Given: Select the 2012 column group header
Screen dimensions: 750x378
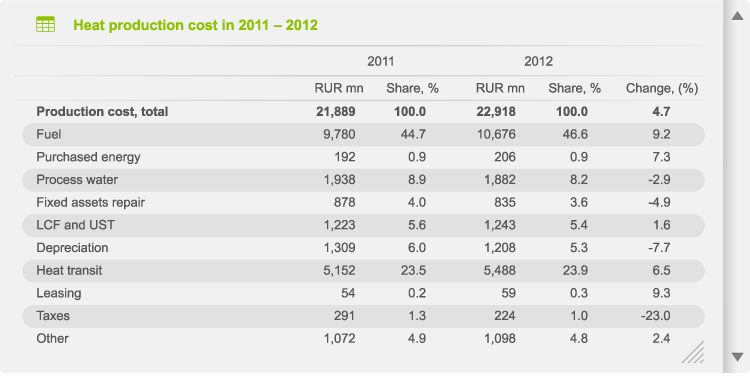Looking at the screenshot, I should click(538, 61).
